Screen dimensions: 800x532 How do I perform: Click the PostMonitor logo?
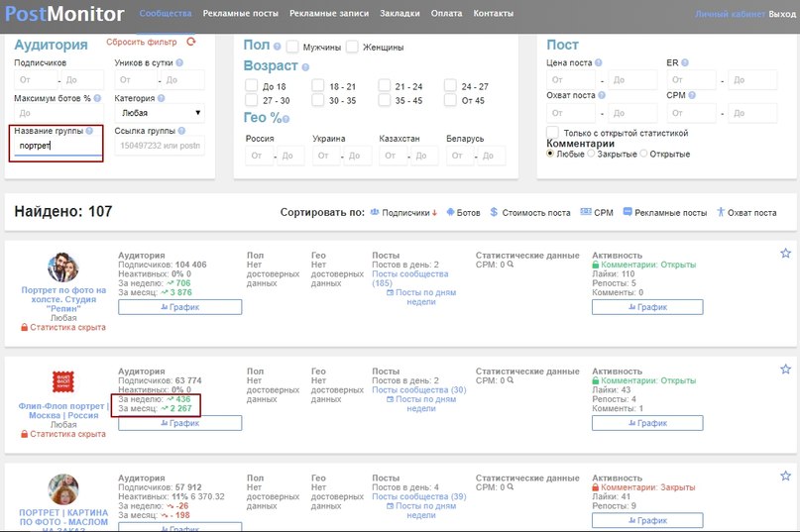(64, 14)
